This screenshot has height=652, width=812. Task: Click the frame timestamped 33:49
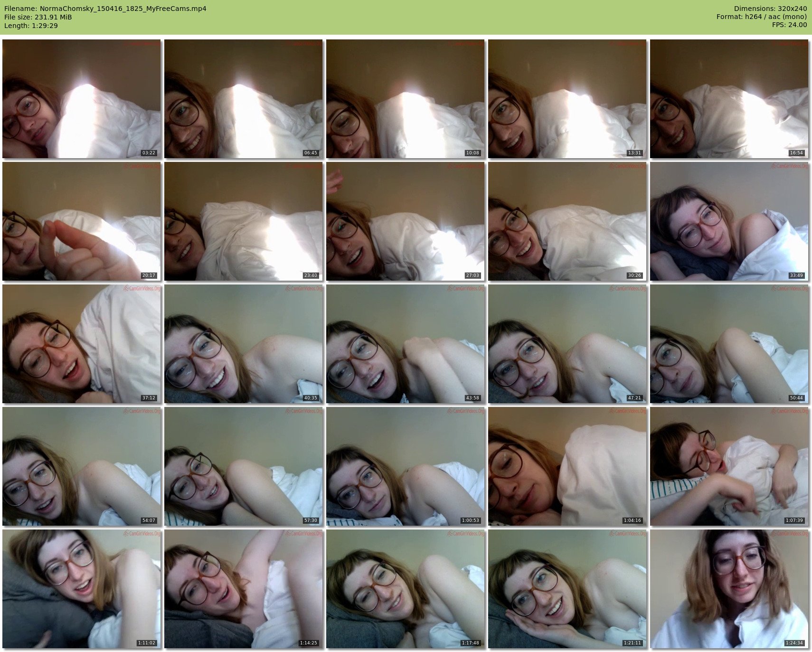(729, 221)
